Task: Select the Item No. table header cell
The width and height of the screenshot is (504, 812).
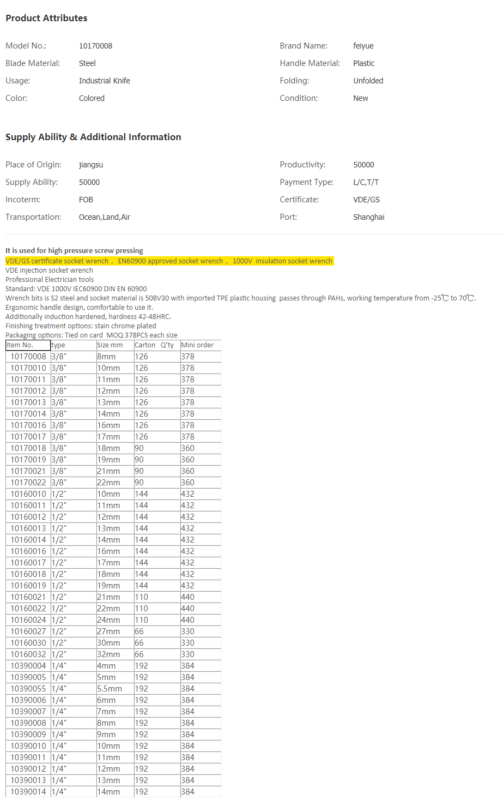Action: click(x=28, y=345)
